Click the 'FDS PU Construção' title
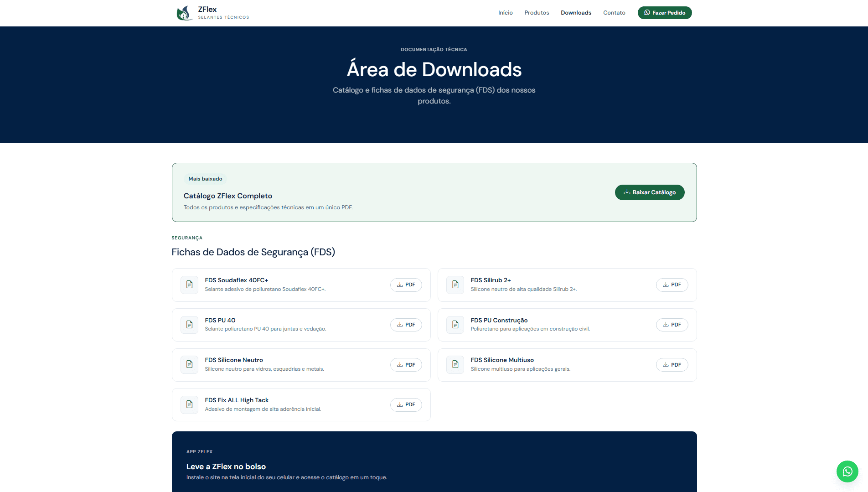Viewport: 868px width, 492px height. [x=499, y=320]
